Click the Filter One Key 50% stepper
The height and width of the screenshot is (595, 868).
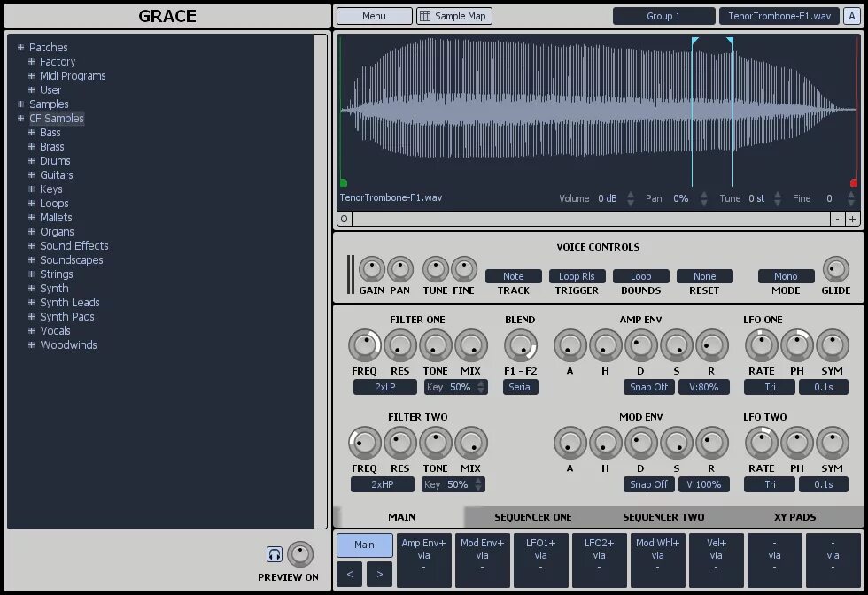pyautogui.click(x=481, y=387)
